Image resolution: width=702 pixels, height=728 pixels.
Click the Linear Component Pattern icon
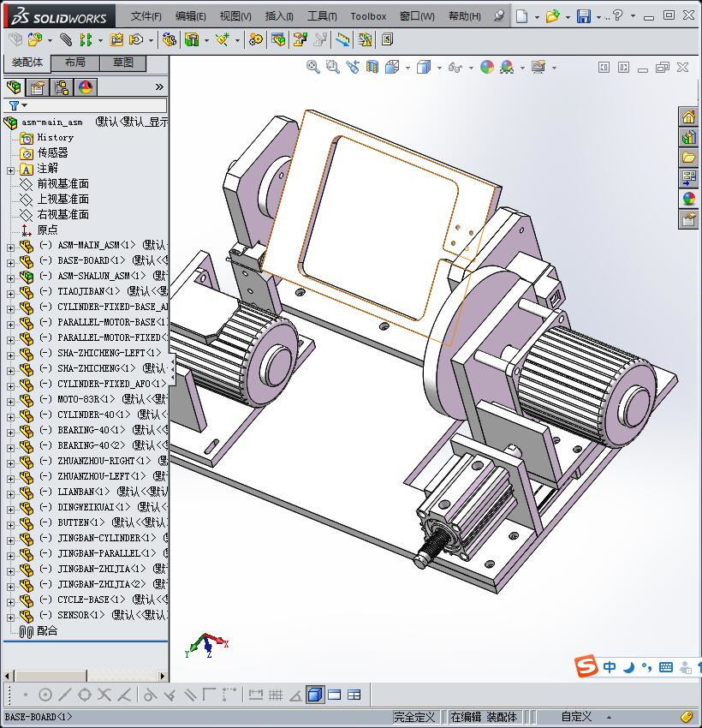(x=86, y=40)
